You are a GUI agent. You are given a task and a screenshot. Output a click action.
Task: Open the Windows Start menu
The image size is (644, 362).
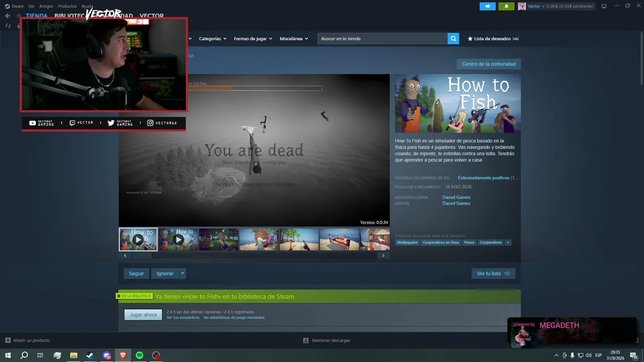click(x=8, y=355)
